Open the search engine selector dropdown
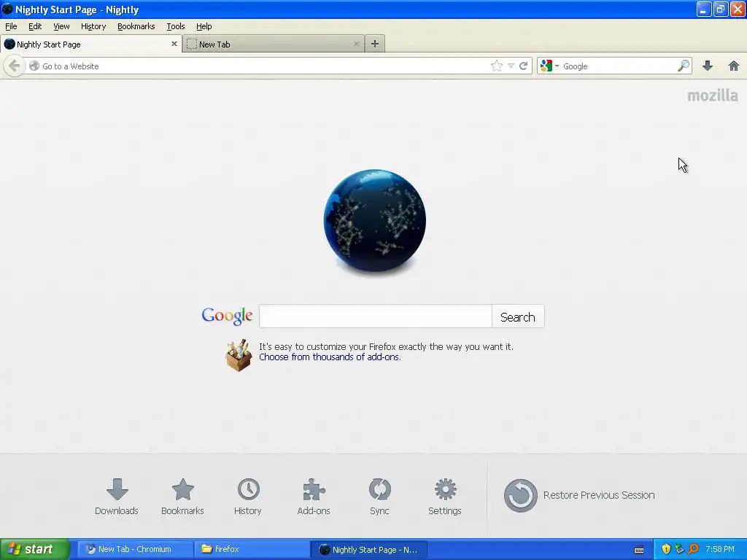The width and height of the screenshot is (747, 560). tap(549, 66)
